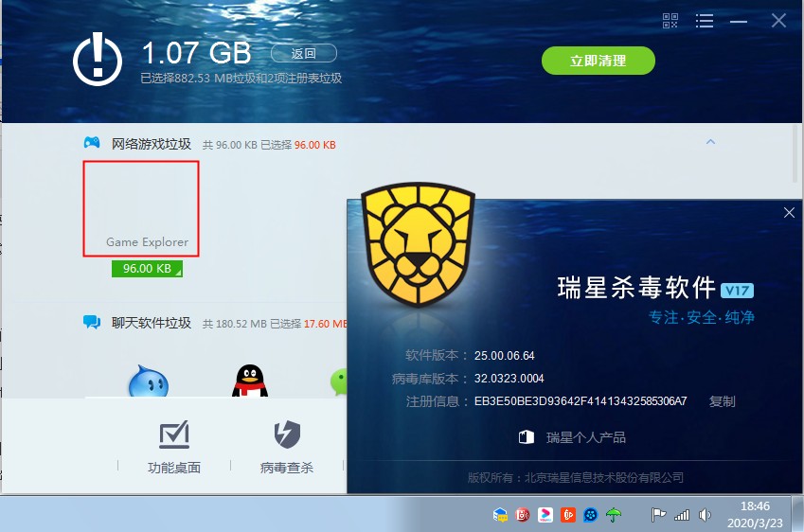Minimize the Rising cleanup window
This screenshot has height=532, width=804.
(x=739, y=22)
